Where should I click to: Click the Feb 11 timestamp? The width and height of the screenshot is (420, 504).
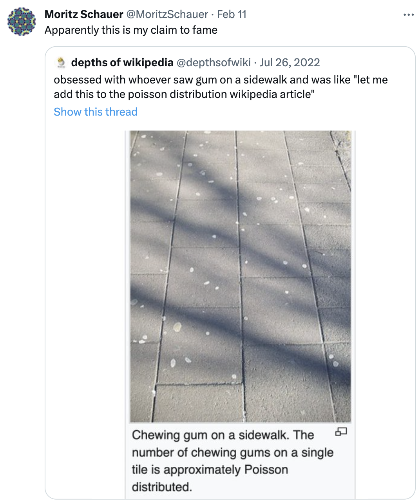[x=232, y=15]
